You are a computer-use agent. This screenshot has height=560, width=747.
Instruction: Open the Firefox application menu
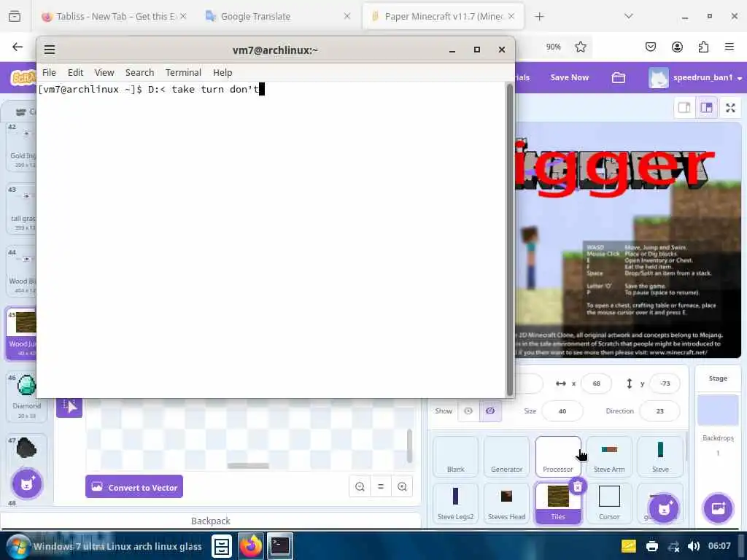(729, 47)
